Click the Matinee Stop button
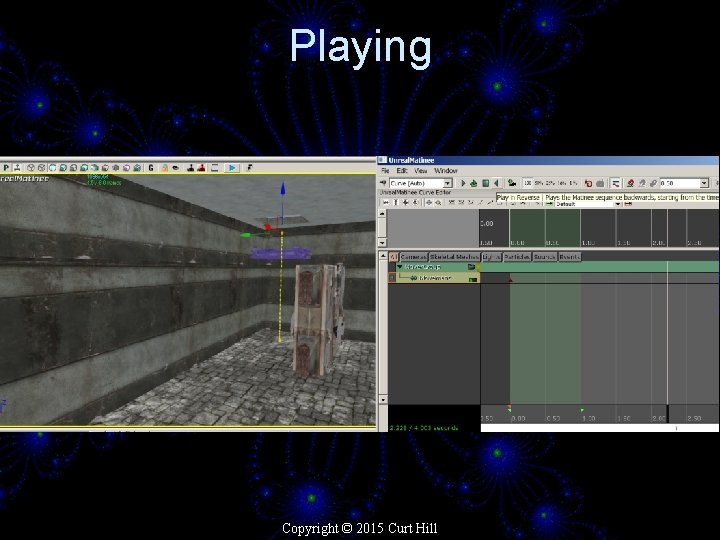The image size is (720, 540). click(485, 183)
